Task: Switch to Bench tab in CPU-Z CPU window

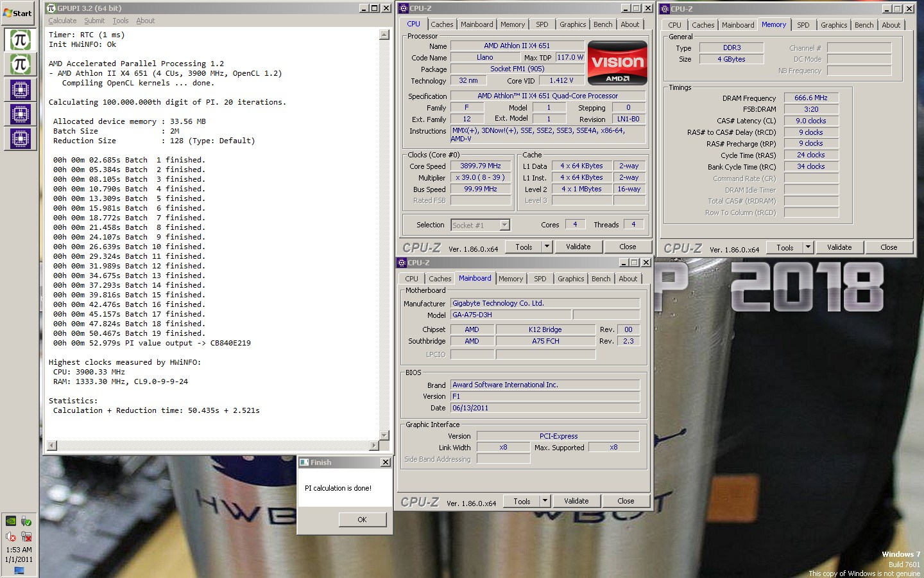Action: (x=603, y=24)
